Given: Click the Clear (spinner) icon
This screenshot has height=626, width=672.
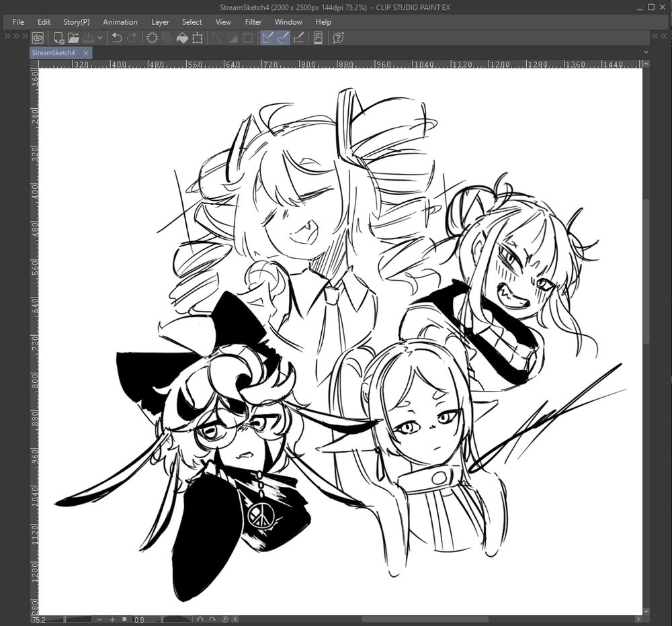Looking at the screenshot, I should [x=152, y=38].
